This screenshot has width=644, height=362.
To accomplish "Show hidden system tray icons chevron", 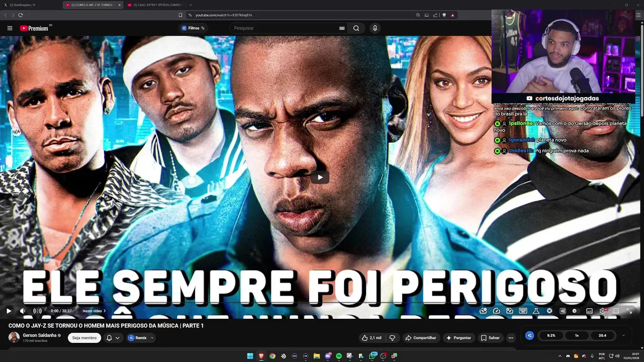I will click(559, 356).
